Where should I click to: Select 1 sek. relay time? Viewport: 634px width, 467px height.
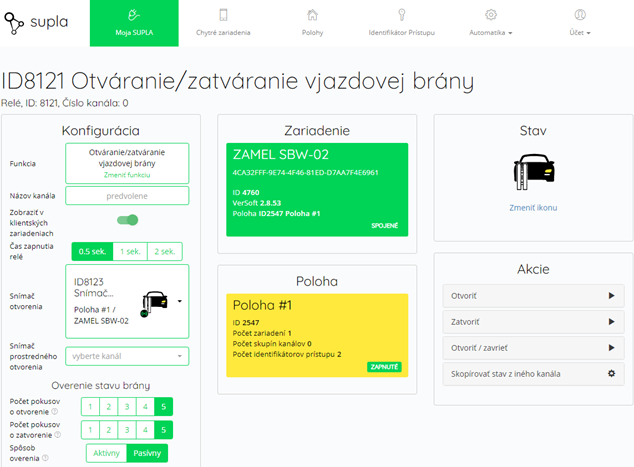[130, 251]
